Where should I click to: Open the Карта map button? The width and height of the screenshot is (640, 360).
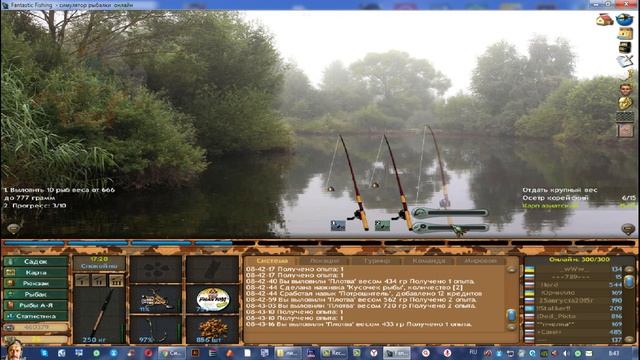(x=36, y=273)
